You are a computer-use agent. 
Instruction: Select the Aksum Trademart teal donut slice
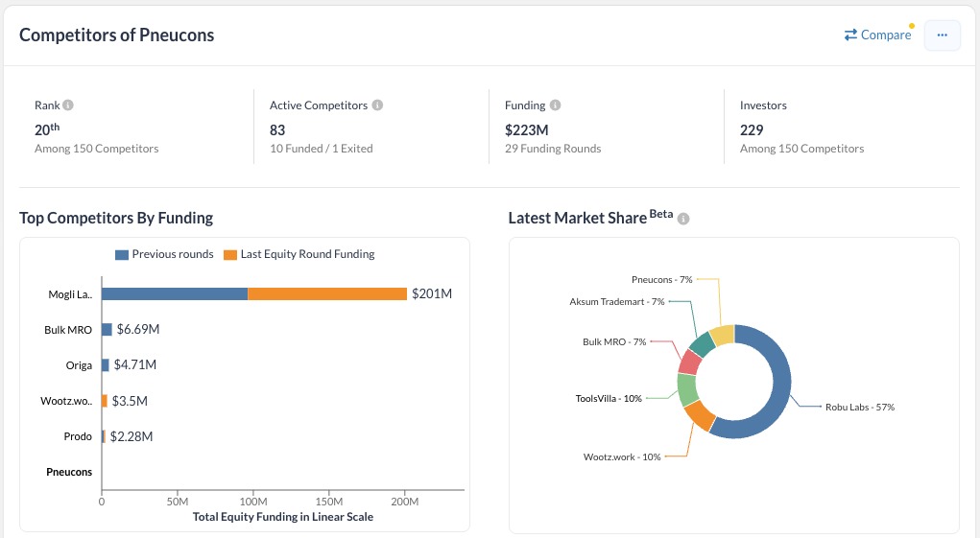click(x=703, y=344)
